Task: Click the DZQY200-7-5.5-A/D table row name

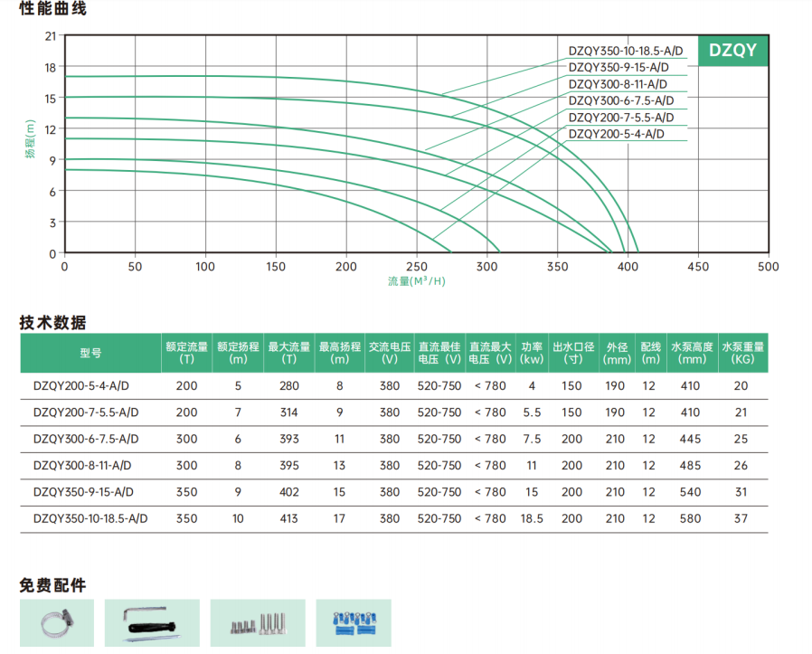Action: coord(86,412)
